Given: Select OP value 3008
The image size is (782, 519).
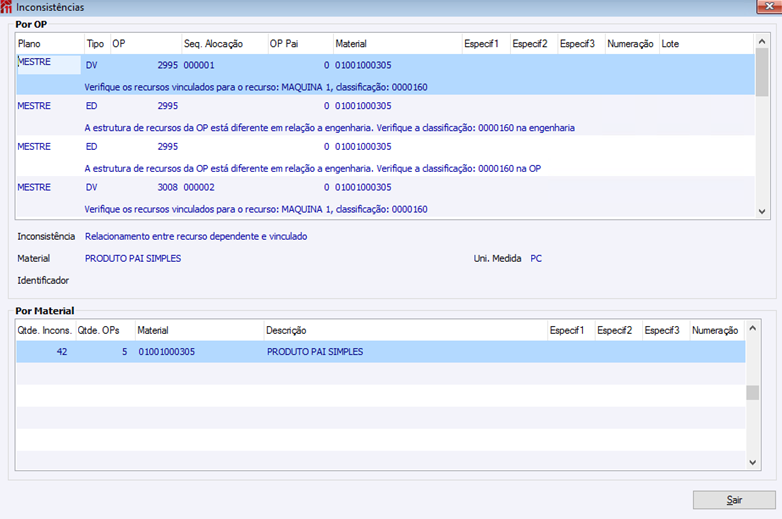Looking at the screenshot, I should tap(168, 187).
